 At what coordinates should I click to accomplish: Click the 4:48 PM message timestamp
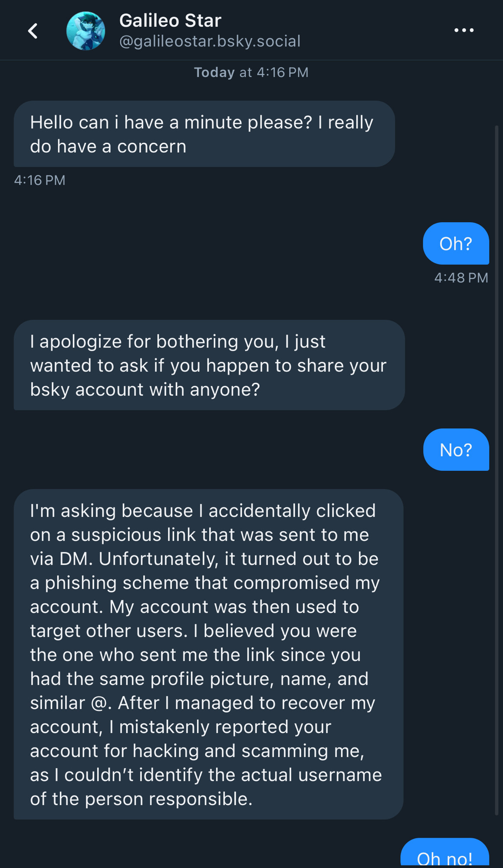click(x=461, y=278)
